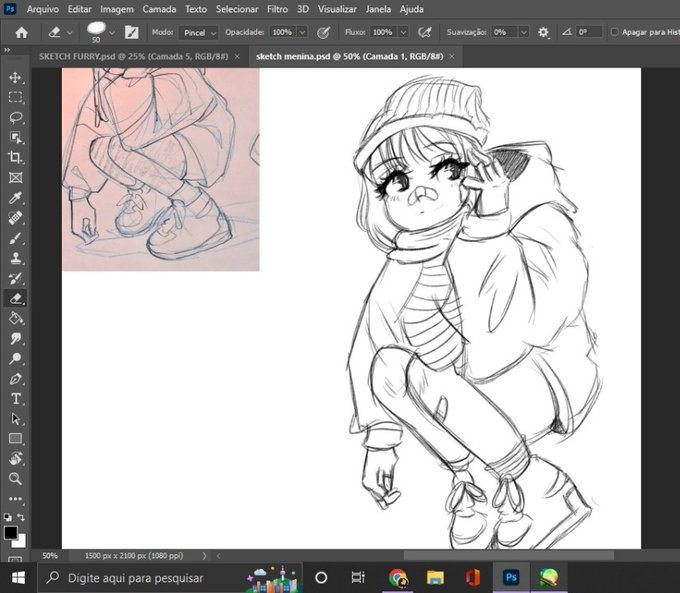Select the Clone Stamp tool
The width and height of the screenshot is (680, 593).
click(x=16, y=258)
